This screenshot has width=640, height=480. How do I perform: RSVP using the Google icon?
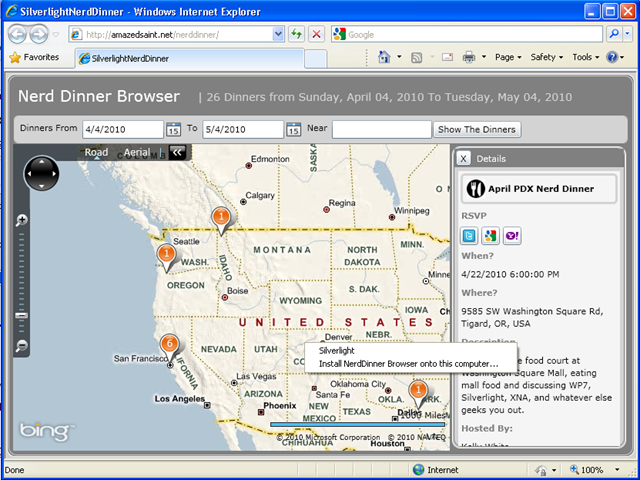tap(489, 236)
